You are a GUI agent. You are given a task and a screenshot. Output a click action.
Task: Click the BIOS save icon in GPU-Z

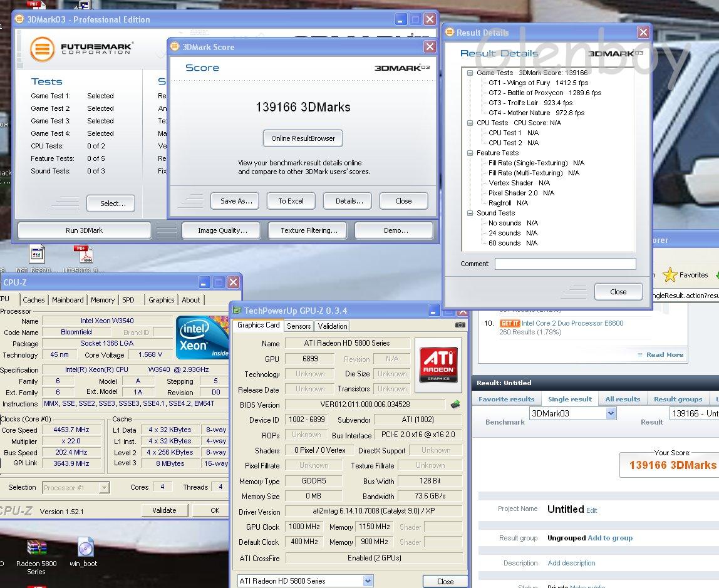pos(455,405)
